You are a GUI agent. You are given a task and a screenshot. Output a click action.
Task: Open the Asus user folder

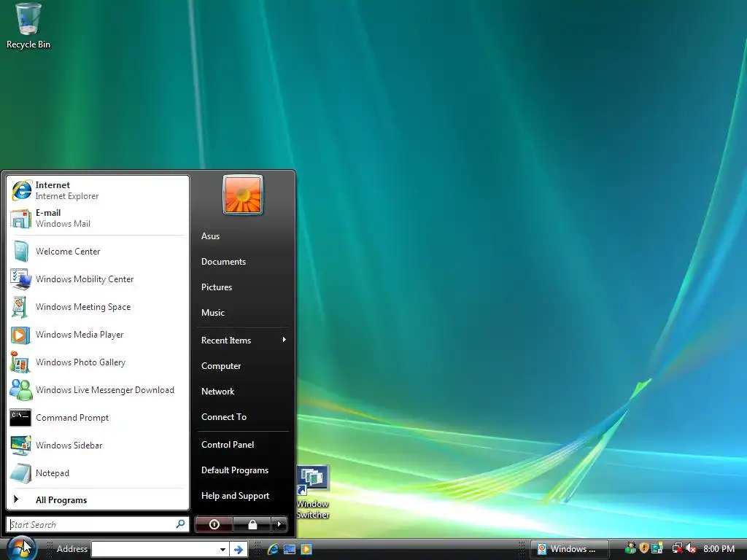(243, 236)
